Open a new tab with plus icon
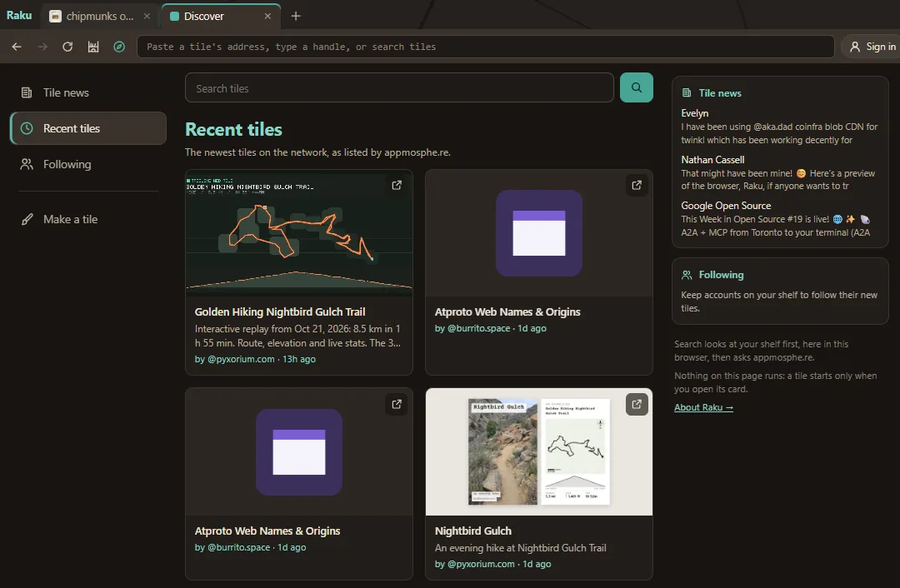Viewport: 900px width, 588px height. 296,16
